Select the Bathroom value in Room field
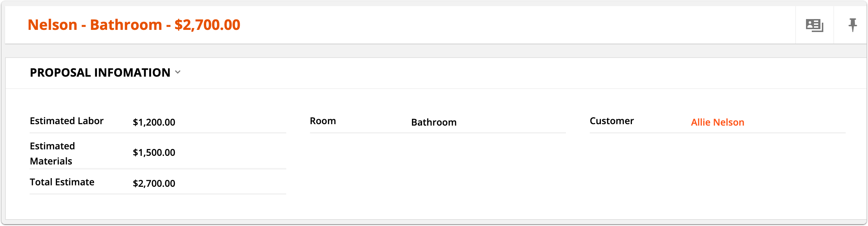The image size is (868, 226). (x=434, y=122)
